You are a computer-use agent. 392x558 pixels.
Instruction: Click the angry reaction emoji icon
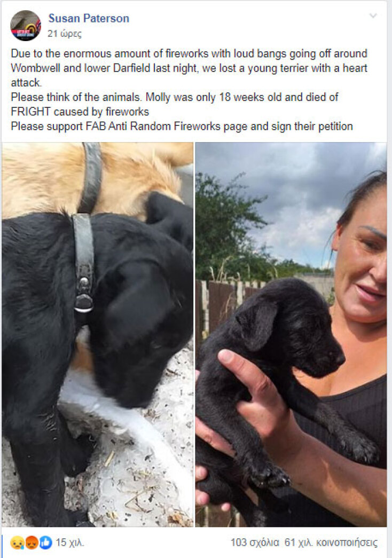pyautogui.click(x=32, y=543)
